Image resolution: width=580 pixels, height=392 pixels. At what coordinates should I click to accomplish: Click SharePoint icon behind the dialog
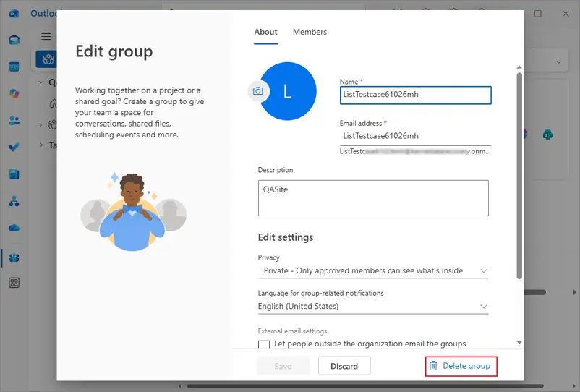548,135
